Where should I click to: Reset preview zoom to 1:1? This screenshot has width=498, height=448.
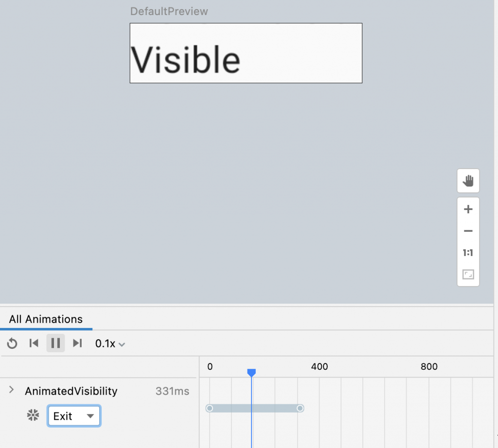[x=468, y=253]
